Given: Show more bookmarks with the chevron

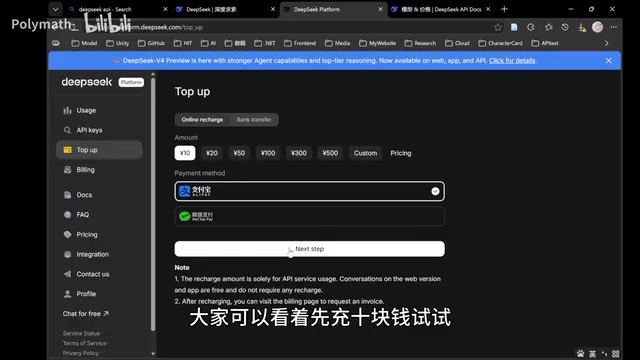Looking at the screenshot, I should point(607,43).
